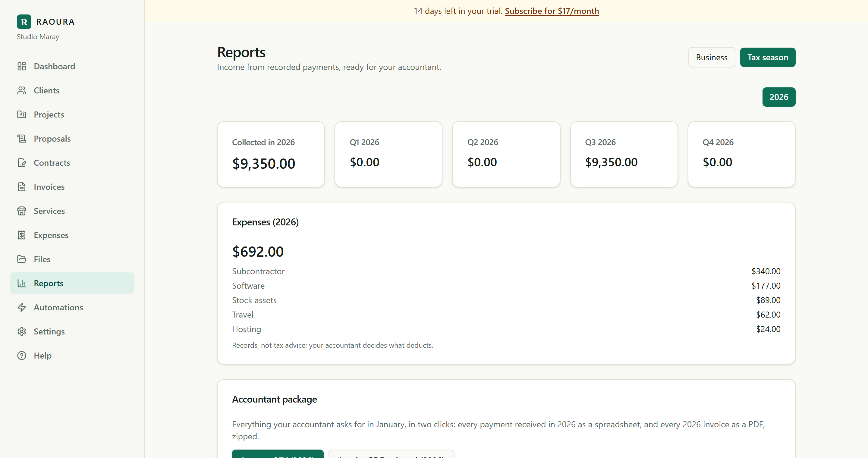Screen dimensions: 868x458
Task: Click the 'Income from recorded payments' subtitle
Action: (329, 67)
